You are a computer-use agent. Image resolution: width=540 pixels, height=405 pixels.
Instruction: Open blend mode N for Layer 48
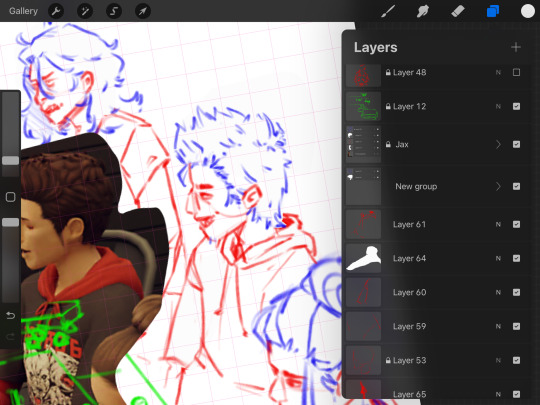[498, 72]
